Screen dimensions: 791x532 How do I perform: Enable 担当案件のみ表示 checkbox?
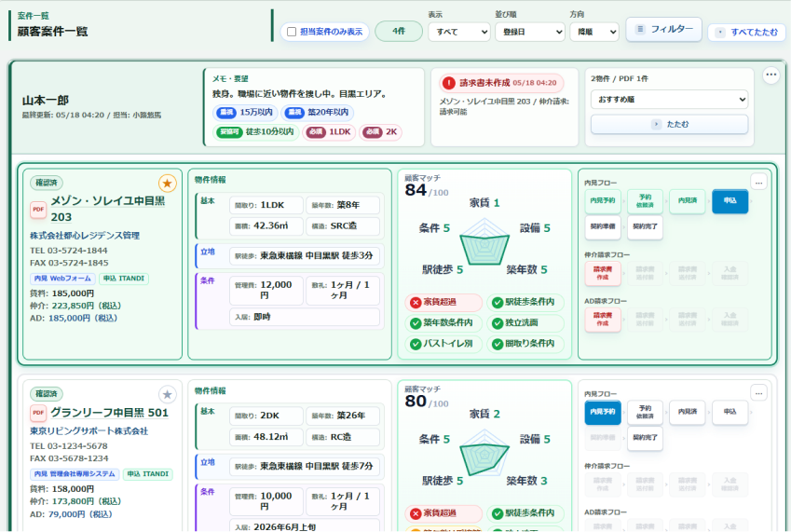[x=292, y=32]
